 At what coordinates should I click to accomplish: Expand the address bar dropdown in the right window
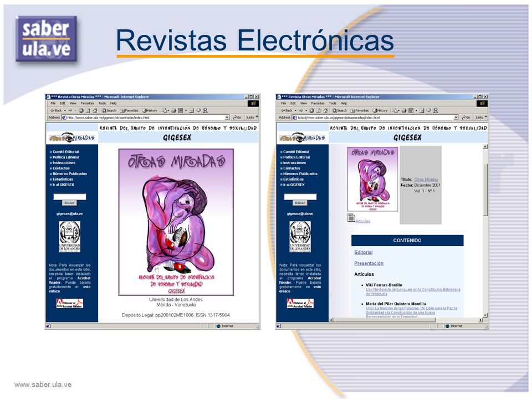(456, 117)
